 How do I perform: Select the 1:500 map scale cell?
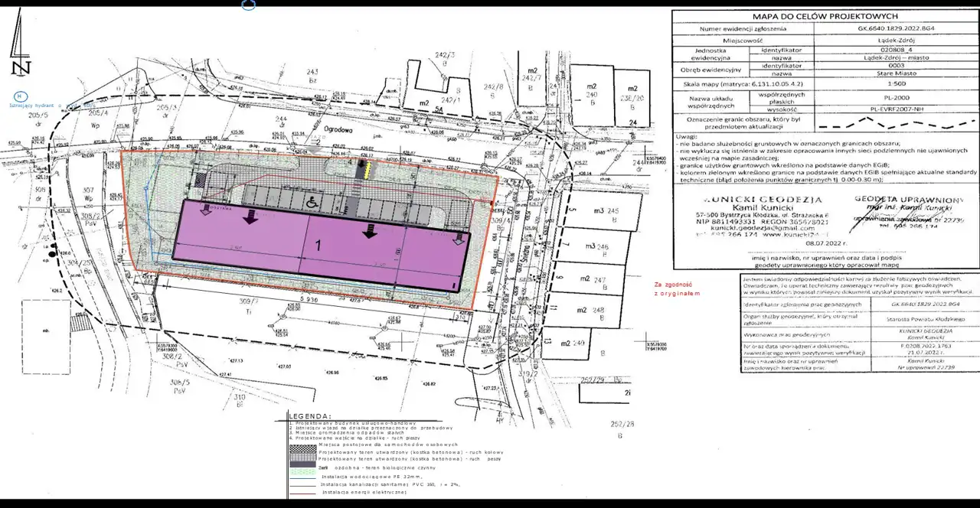[x=901, y=83]
